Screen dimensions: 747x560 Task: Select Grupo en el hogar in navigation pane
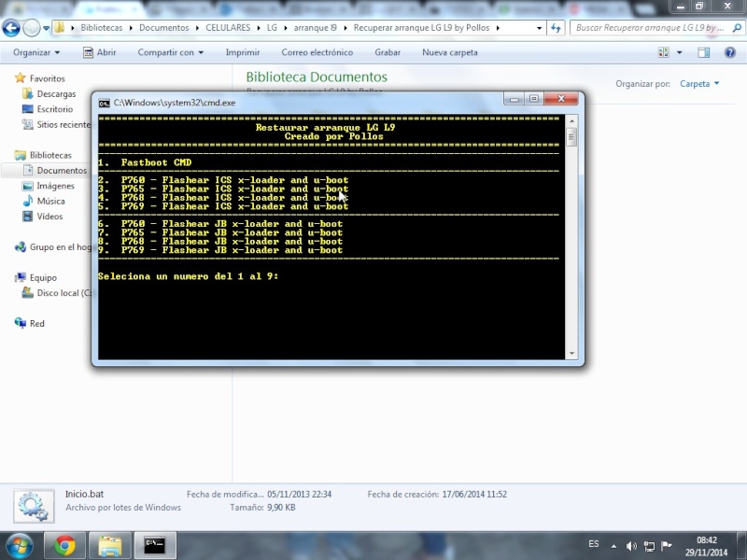click(60, 247)
